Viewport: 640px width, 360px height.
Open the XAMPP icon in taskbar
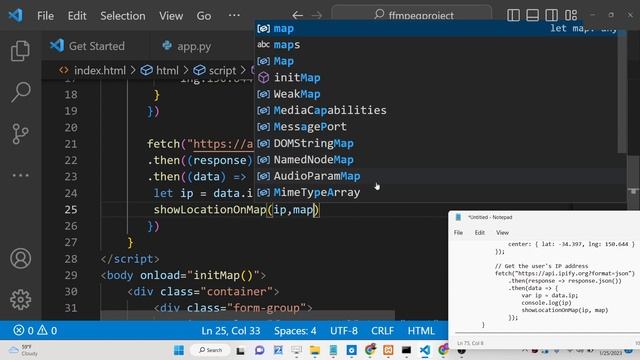pyautogui.click(x=388, y=350)
